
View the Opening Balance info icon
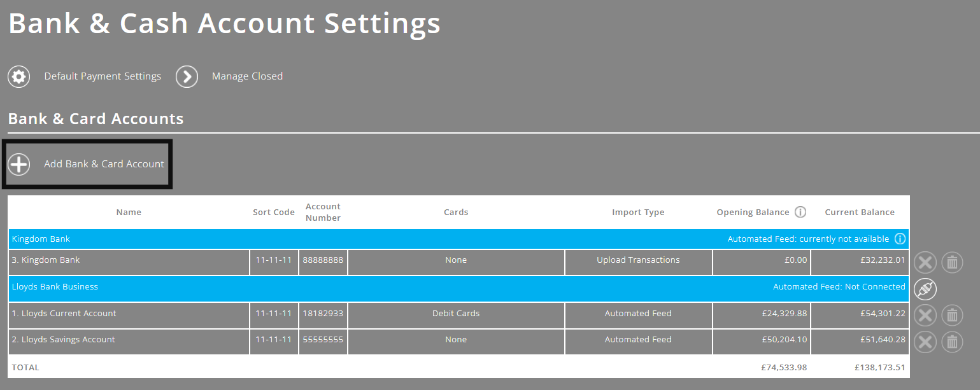tap(800, 212)
